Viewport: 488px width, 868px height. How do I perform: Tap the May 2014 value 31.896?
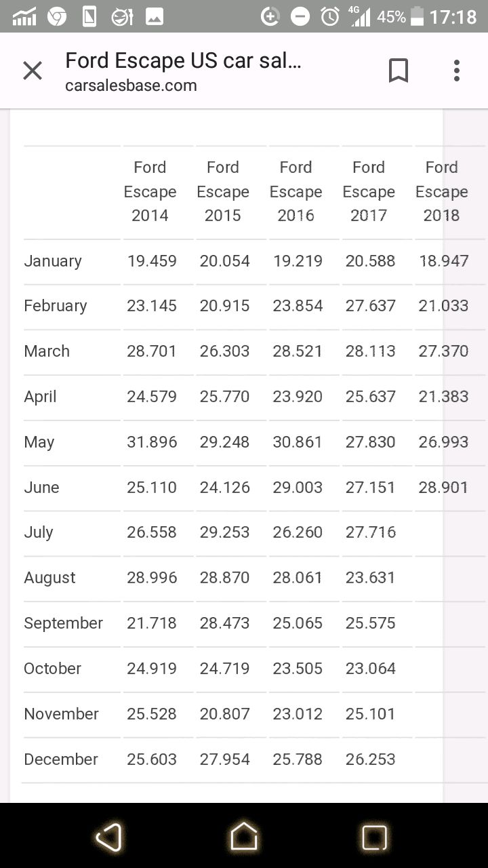152,442
